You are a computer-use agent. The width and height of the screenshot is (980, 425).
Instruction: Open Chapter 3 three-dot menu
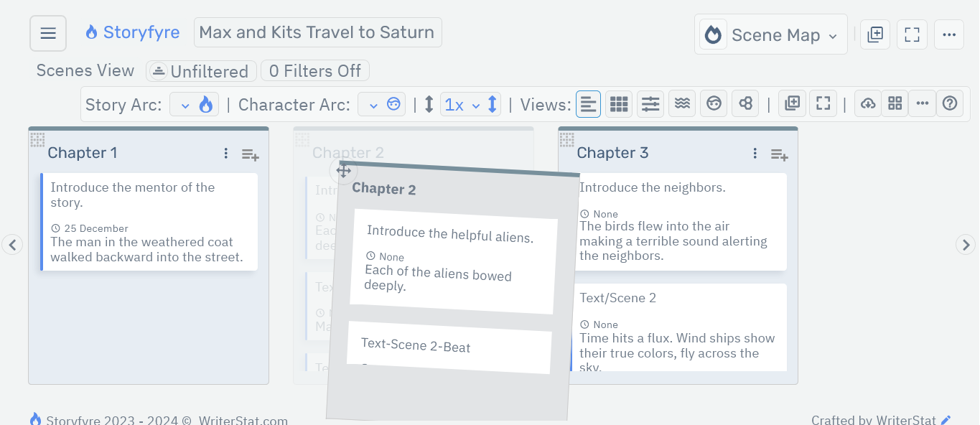[x=755, y=153]
